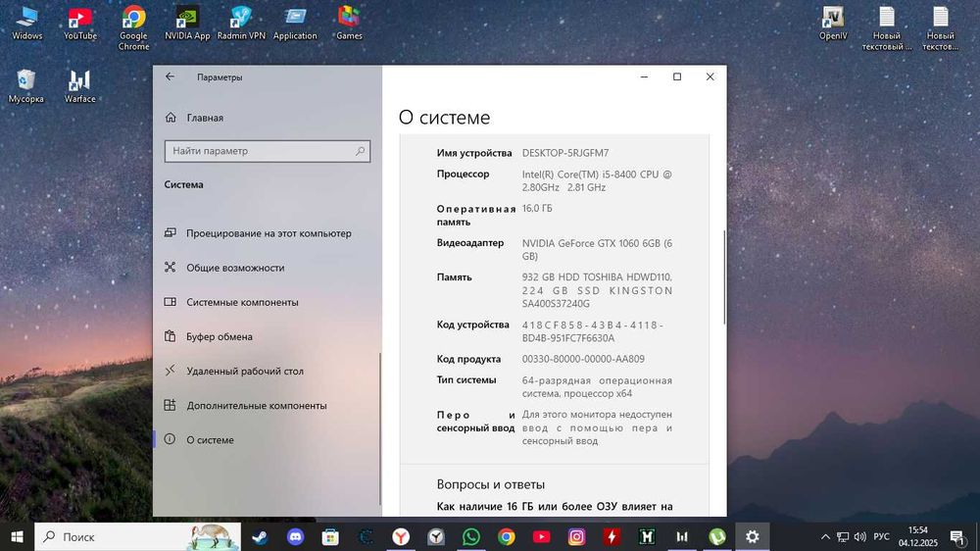Select device name DESKTOP-5RJGFM7 text
This screenshot has height=551, width=980.
click(x=565, y=153)
